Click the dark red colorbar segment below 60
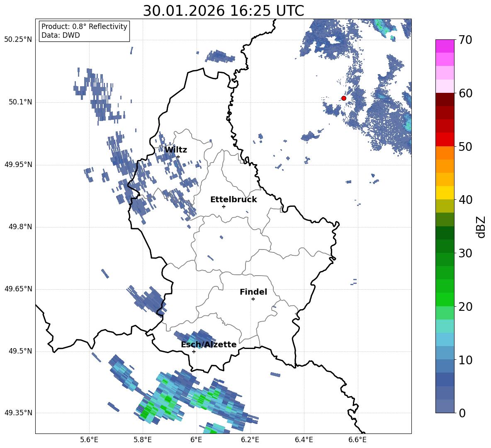Viewport: 491px width, 448px height. tap(445, 99)
